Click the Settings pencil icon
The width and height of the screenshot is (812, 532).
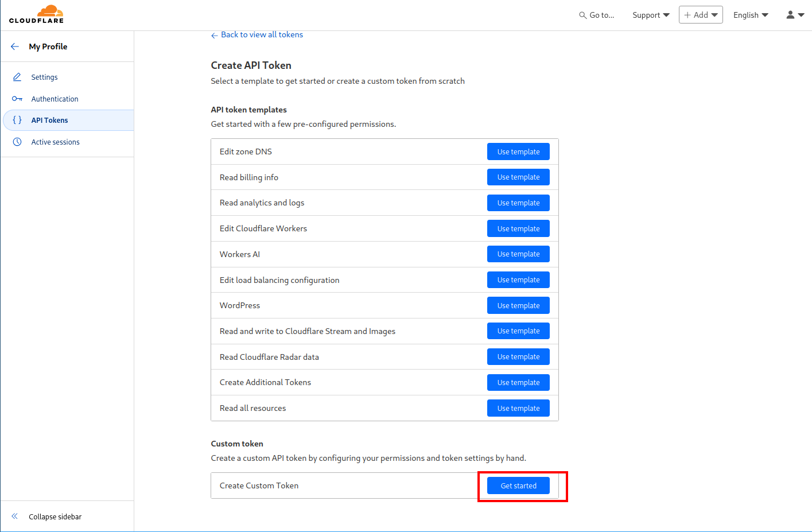pos(17,77)
